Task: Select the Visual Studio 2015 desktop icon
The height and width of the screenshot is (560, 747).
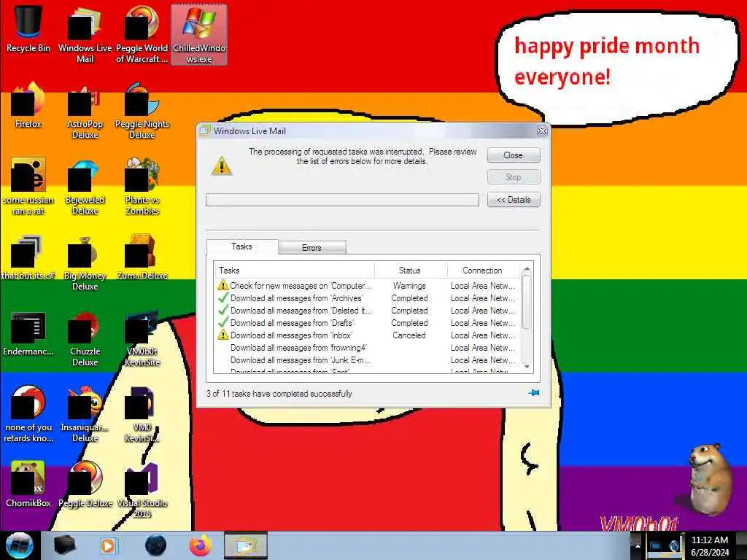Action: [x=142, y=491]
